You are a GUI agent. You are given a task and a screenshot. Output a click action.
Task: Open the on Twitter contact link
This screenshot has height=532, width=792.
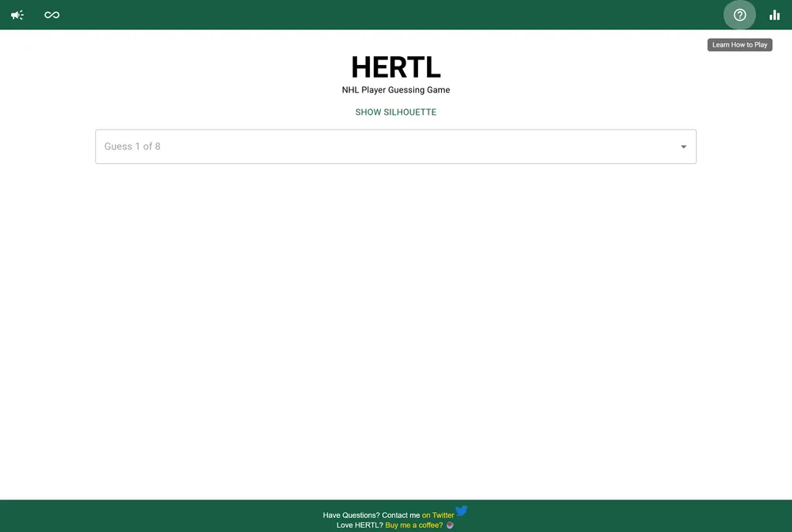[438, 515]
